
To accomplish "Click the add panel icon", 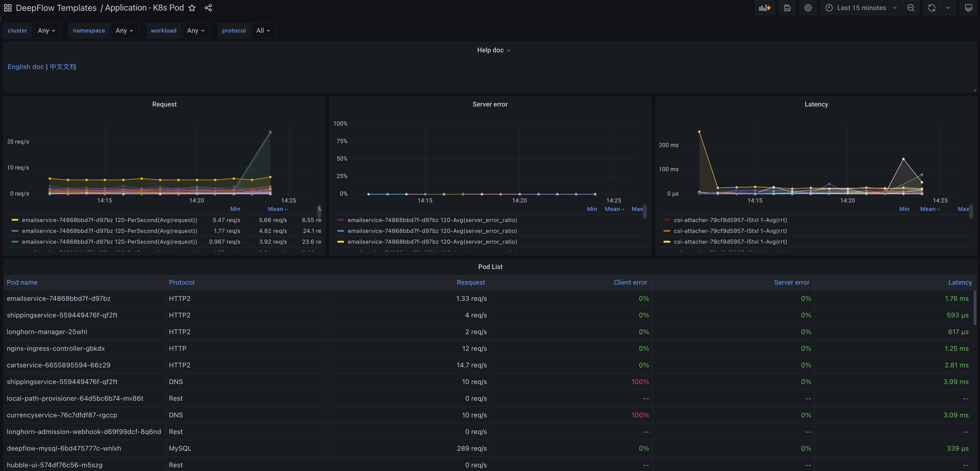I will [x=764, y=8].
